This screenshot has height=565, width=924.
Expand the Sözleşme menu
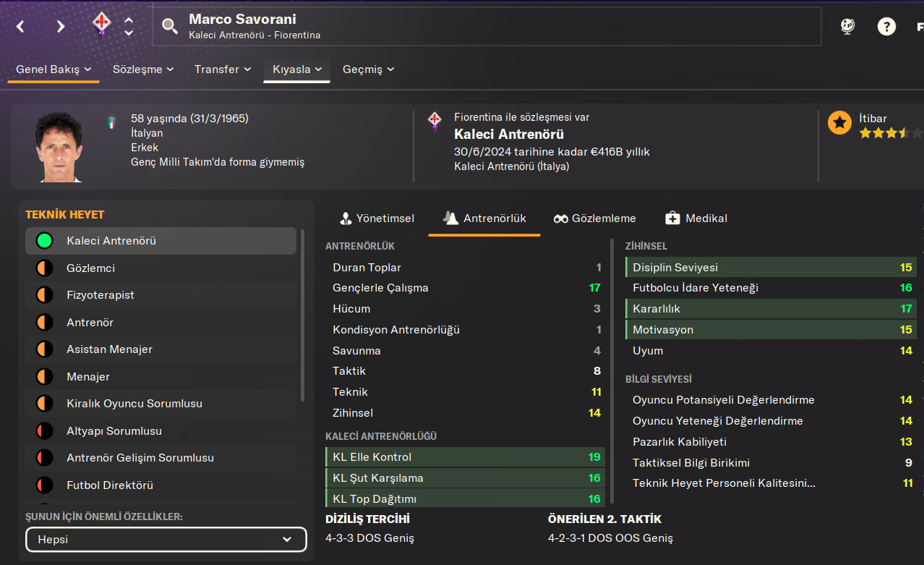[142, 69]
